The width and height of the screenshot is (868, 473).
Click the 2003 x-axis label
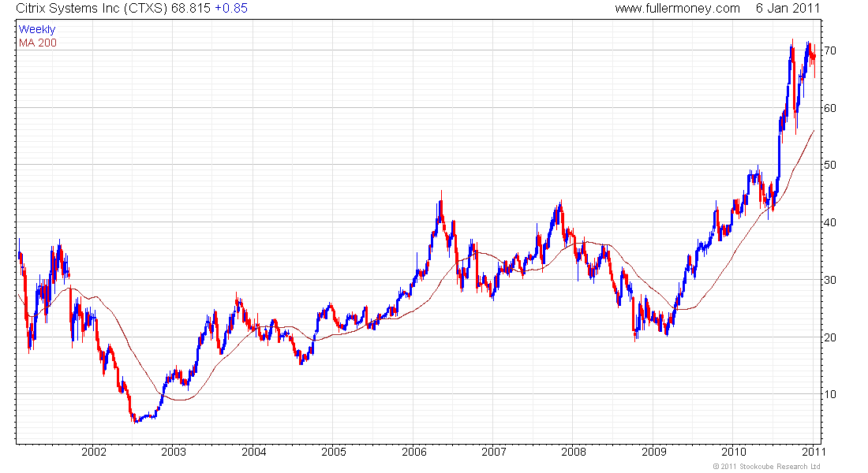tap(174, 452)
